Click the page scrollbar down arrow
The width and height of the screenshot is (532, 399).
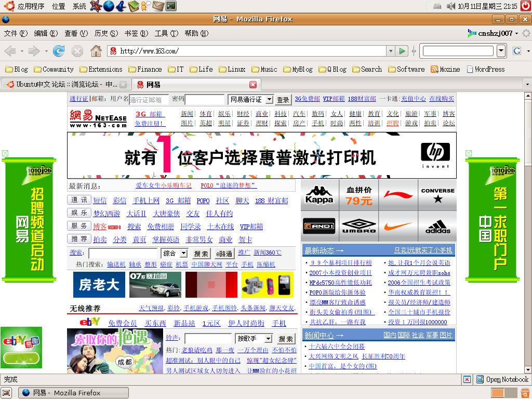(528, 370)
